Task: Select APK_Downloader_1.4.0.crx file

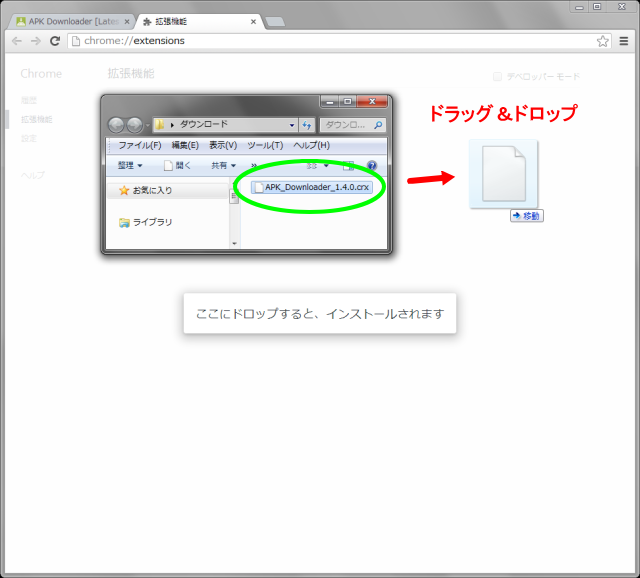Action: (312, 187)
